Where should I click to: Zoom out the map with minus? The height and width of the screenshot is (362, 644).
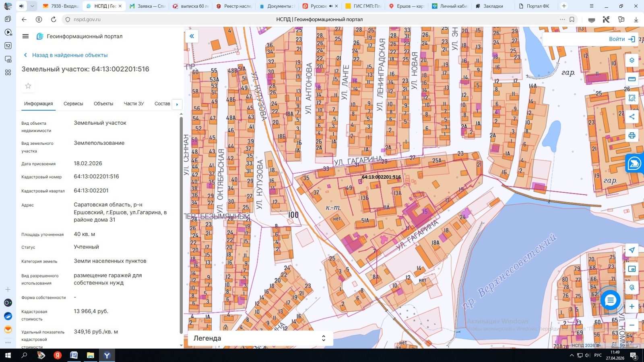click(x=632, y=325)
